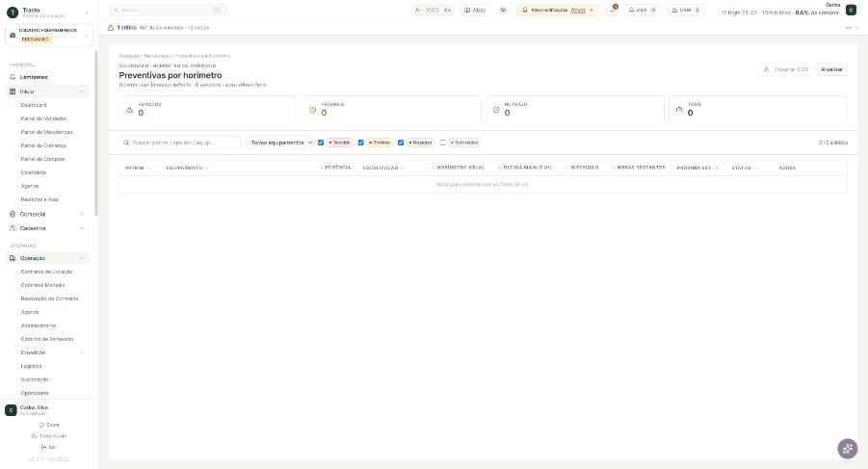The width and height of the screenshot is (868, 469).
Task: Uncheck the Vencido filter checkbox
Action: (x=321, y=143)
